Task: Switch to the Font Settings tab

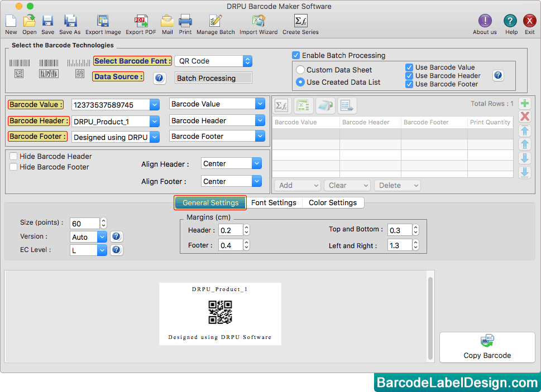Action: (x=274, y=202)
